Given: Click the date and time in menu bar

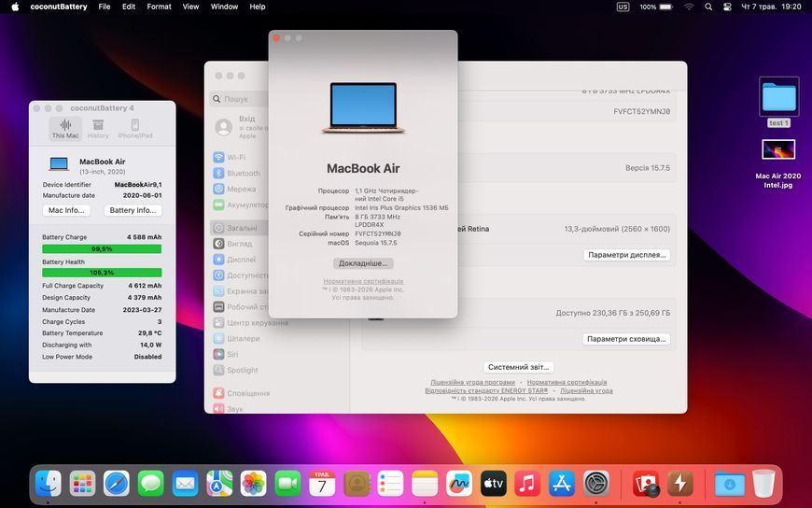Looking at the screenshot, I should click(771, 7).
